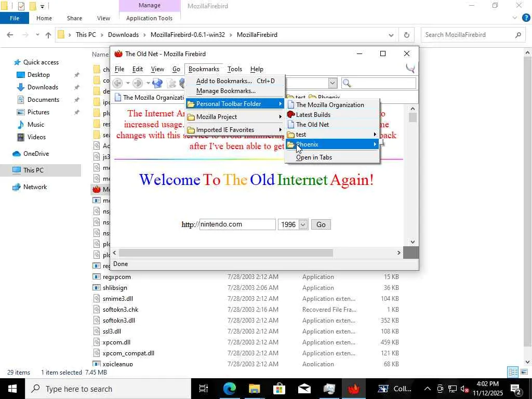Screen dimensions: 532x399
Task: Click the Forward arrow button in Firebird toolbar
Action: coord(137,83)
